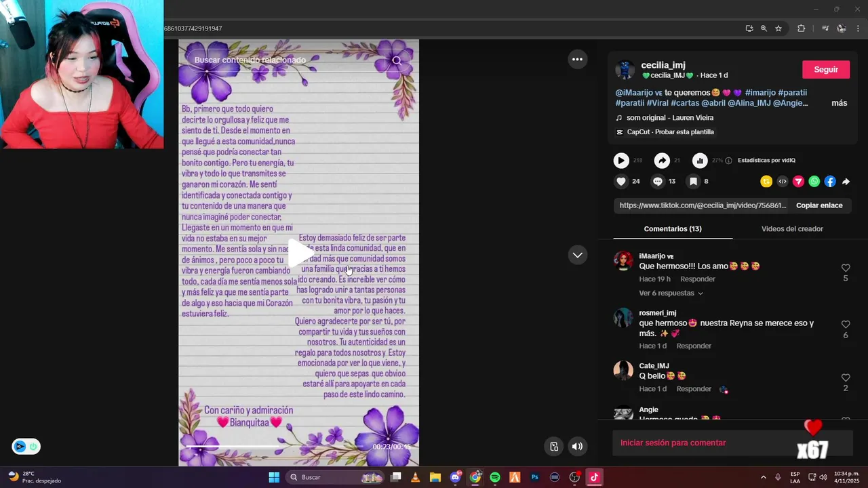Mute the video with speaker button
The image size is (868, 488).
pyautogui.click(x=577, y=446)
